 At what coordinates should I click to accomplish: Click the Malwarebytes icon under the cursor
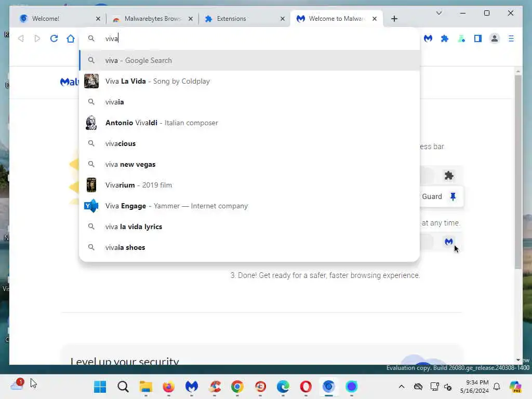coord(449,242)
